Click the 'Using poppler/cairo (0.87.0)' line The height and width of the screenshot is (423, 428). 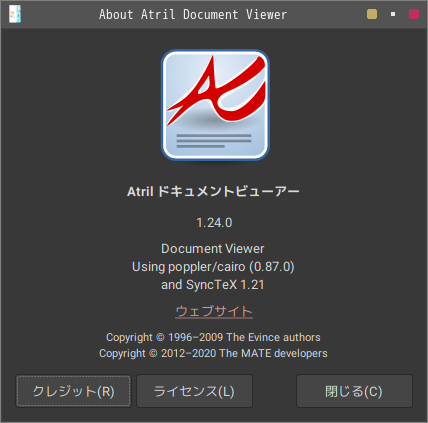point(213,267)
